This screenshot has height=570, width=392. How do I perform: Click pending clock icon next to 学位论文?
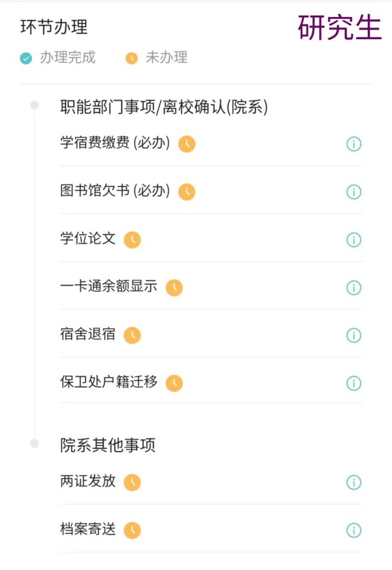(132, 240)
